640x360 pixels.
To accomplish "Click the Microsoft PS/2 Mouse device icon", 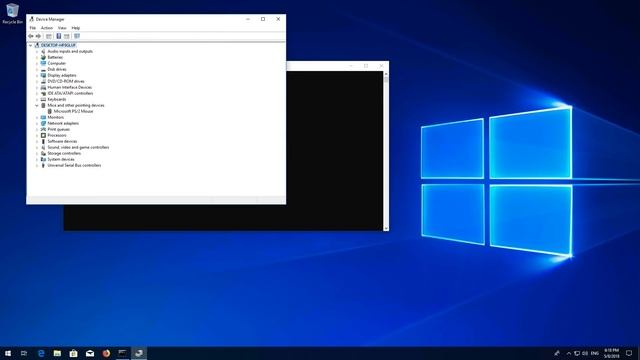I will point(50,111).
